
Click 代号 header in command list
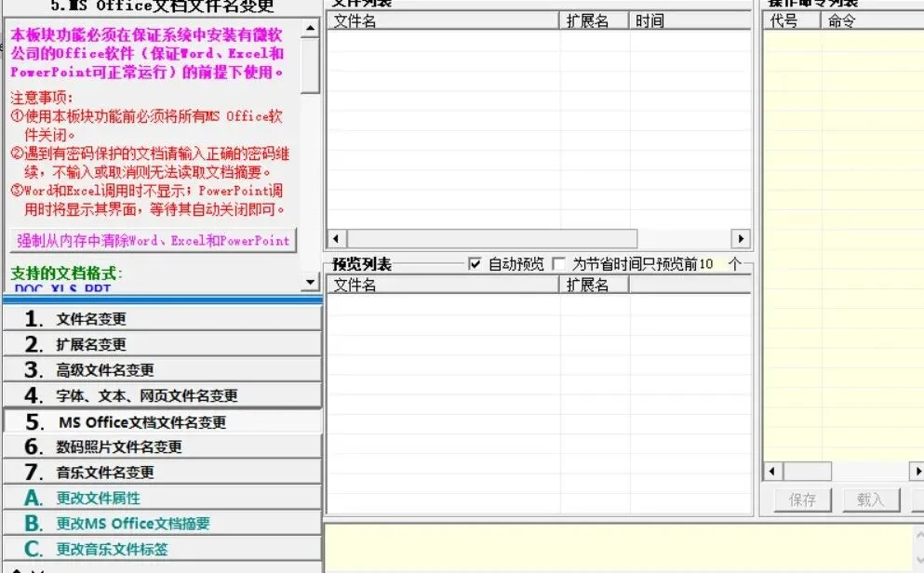click(x=792, y=21)
